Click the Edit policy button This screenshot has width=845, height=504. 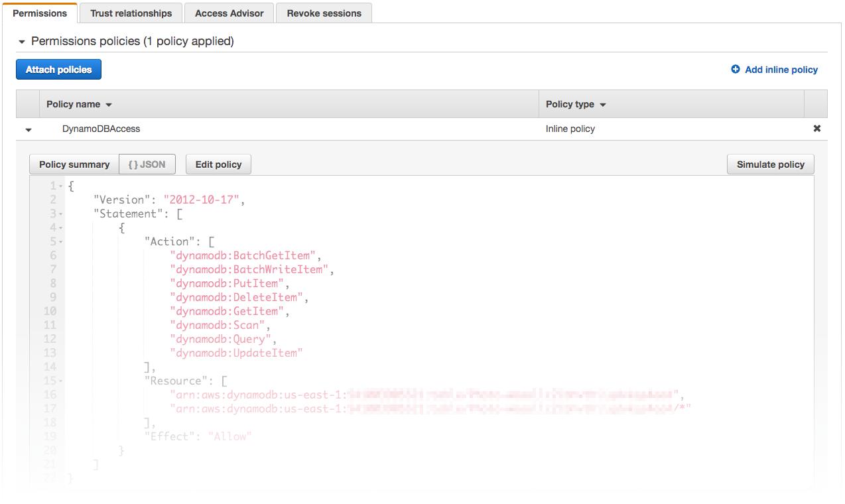click(x=218, y=164)
